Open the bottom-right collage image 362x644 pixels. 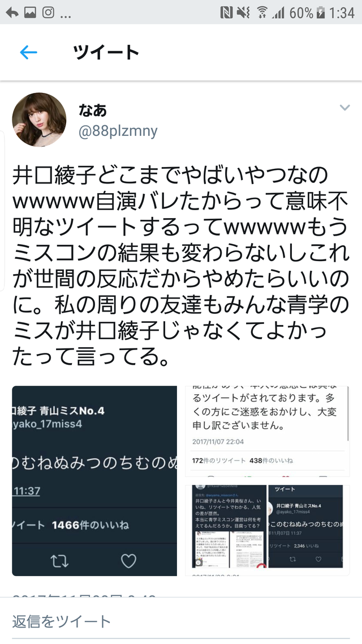click(x=268, y=531)
